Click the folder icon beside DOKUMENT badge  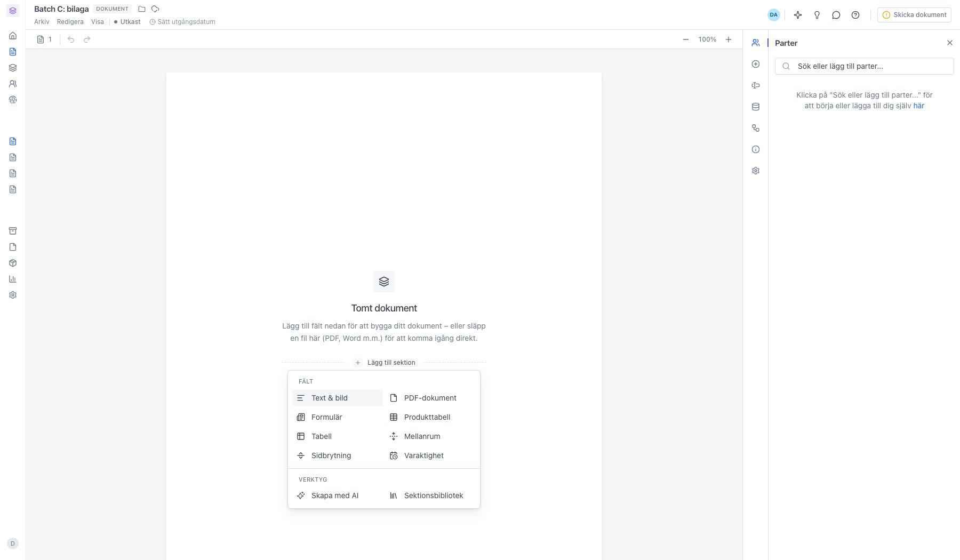[x=142, y=9]
